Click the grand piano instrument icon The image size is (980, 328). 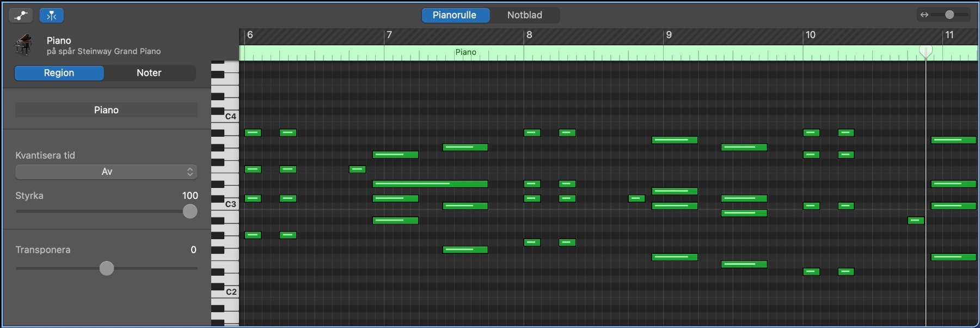pos(23,45)
